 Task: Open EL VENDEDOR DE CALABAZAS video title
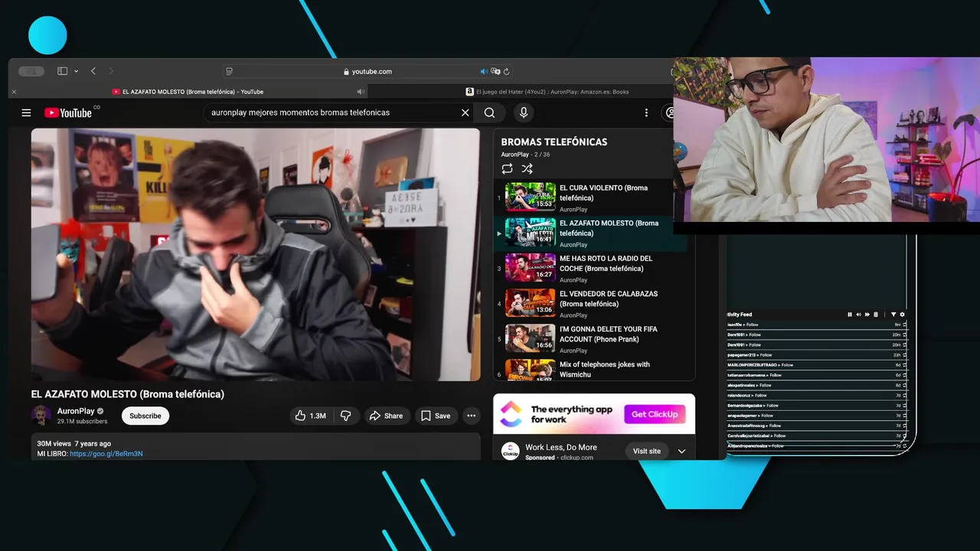pyautogui.click(x=609, y=298)
